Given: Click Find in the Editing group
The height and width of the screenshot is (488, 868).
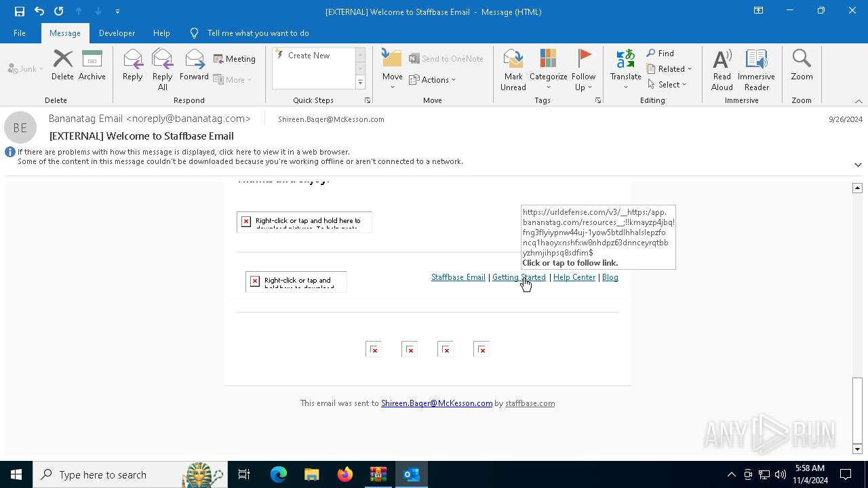Looking at the screenshot, I should pyautogui.click(x=660, y=54).
